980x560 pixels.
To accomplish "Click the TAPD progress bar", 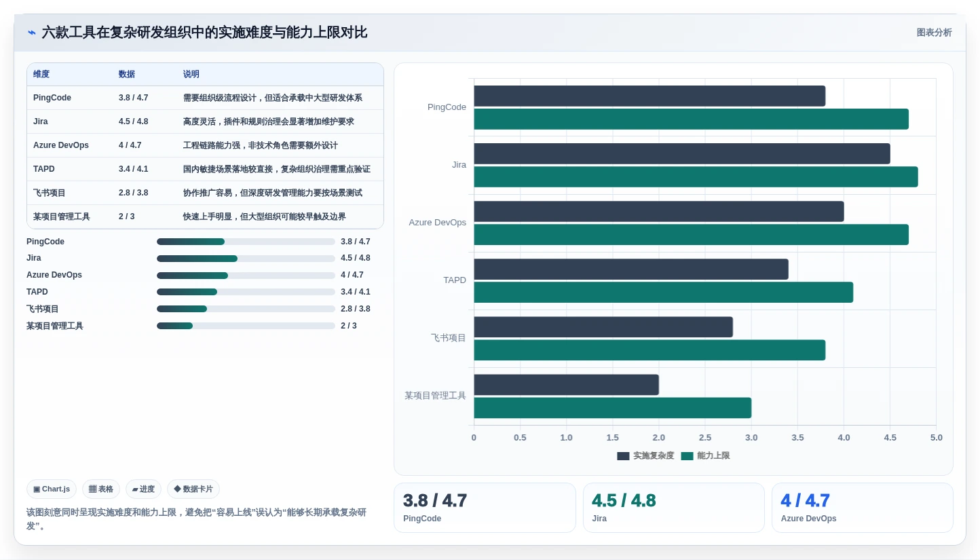I will 246,292.
